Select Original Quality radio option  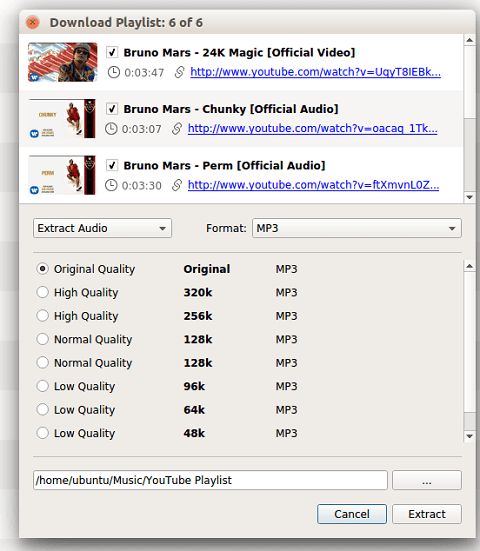(43, 269)
